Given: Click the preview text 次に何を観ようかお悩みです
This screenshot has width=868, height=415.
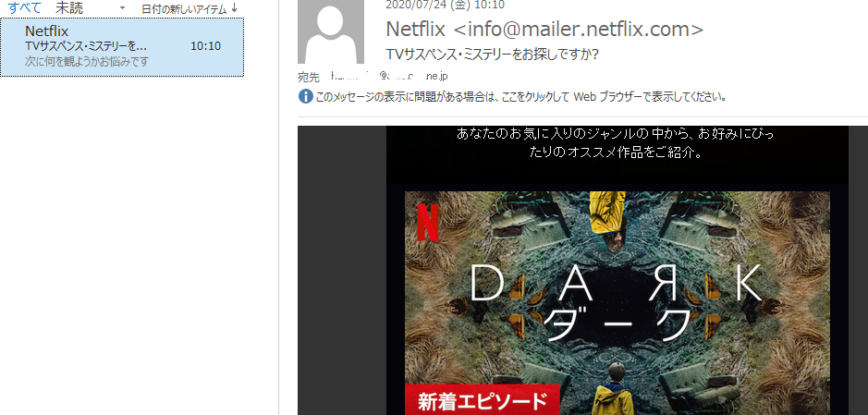Looking at the screenshot, I should (x=87, y=61).
